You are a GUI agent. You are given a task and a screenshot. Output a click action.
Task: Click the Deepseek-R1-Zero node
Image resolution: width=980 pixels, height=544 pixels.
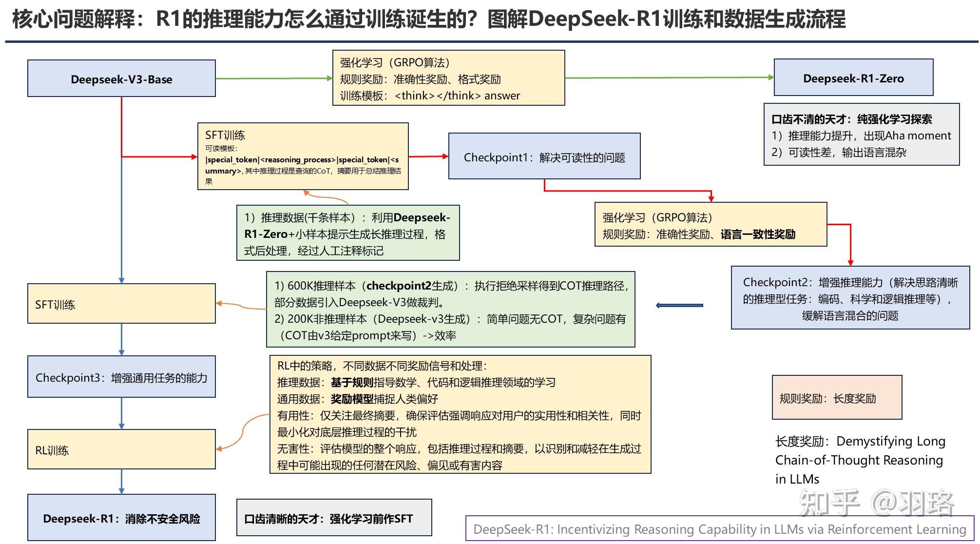pos(853,78)
